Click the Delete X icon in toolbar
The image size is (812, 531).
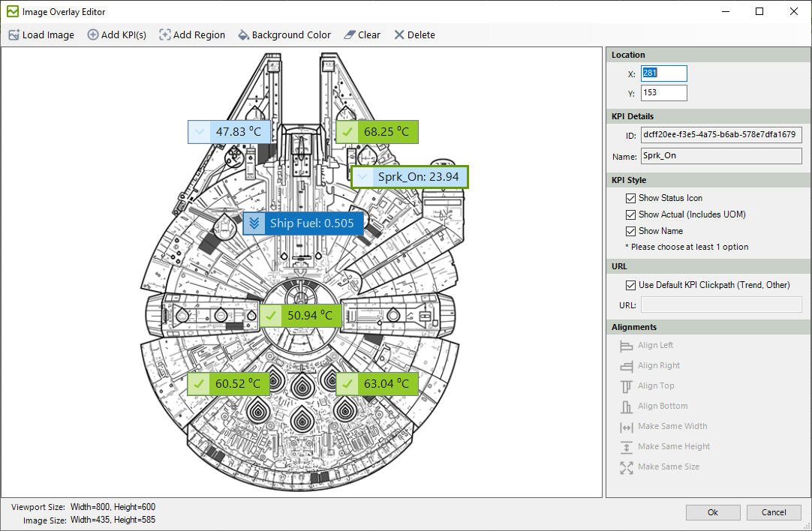(398, 34)
